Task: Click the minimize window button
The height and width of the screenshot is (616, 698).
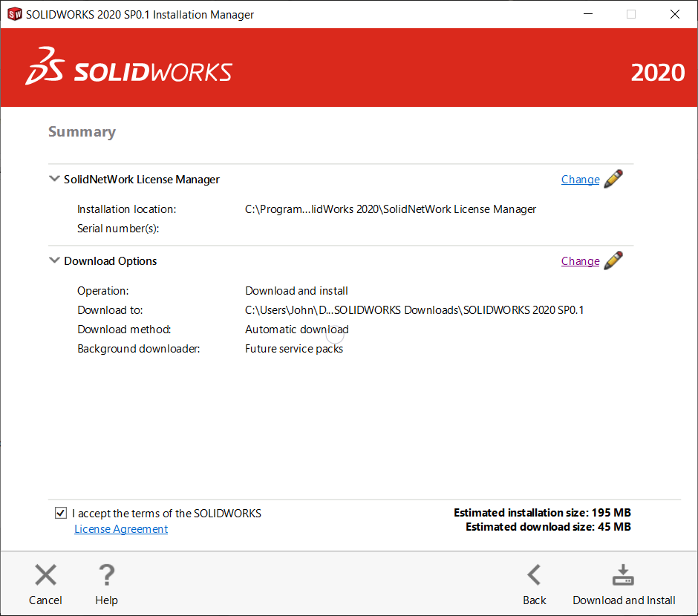Action: pyautogui.click(x=587, y=14)
